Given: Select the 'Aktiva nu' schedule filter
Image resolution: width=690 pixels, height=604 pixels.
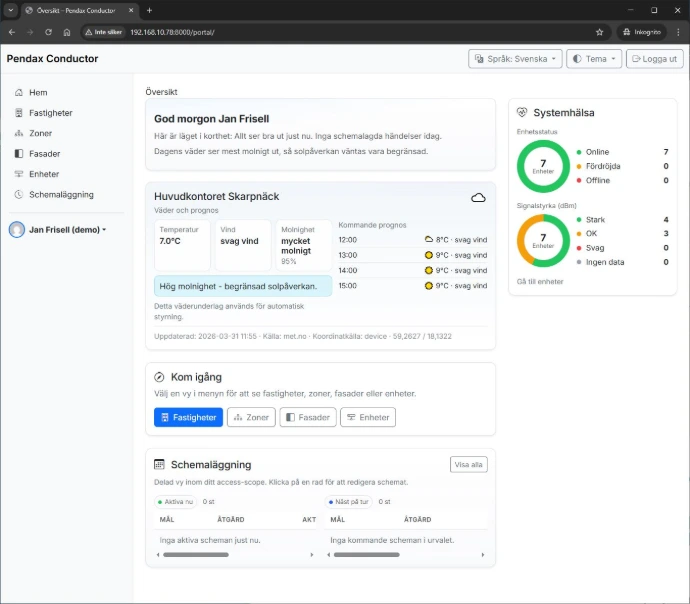Looking at the screenshot, I should tap(175, 502).
